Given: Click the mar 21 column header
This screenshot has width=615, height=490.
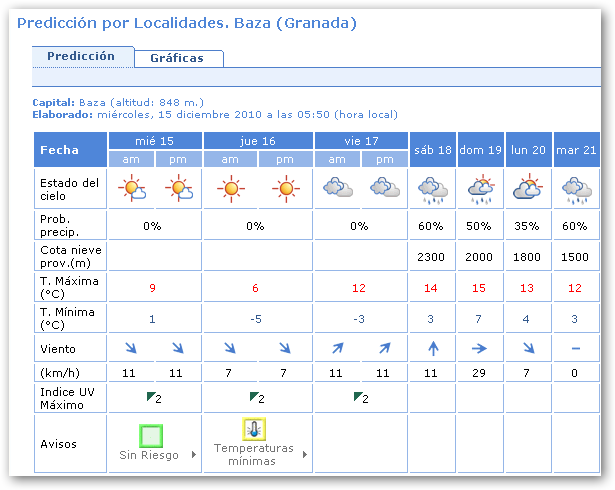Looking at the screenshot, I should coord(576,150).
